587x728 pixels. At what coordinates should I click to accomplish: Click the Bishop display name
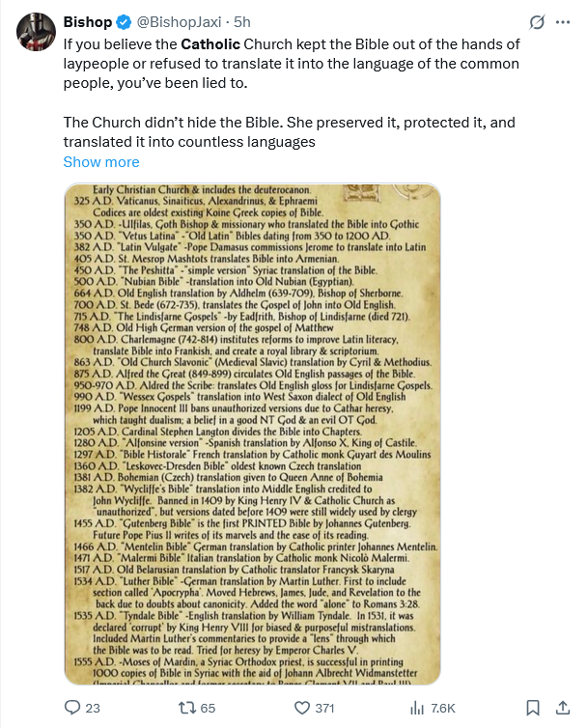pyautogui.click(x=88, y=22)
